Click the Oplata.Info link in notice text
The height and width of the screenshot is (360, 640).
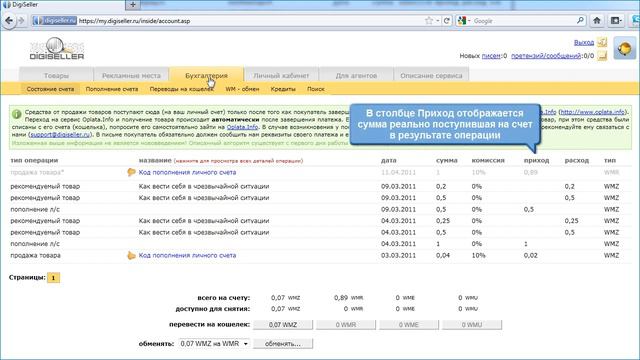(x=242, y=127)
